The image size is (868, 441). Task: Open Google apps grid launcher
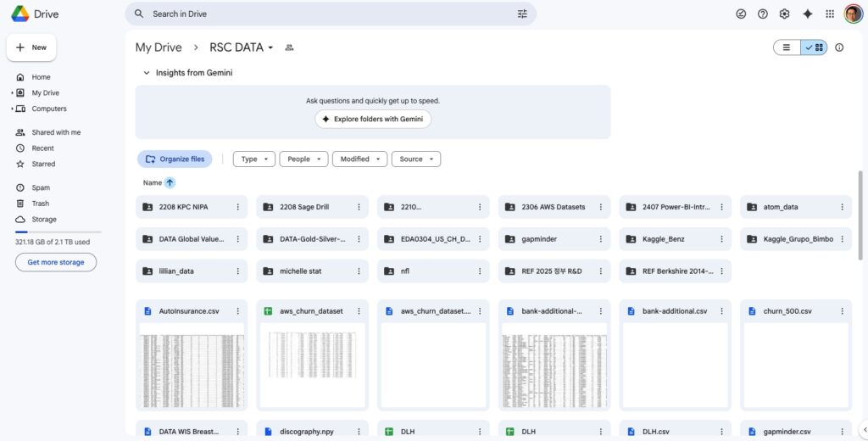(830, 14)
